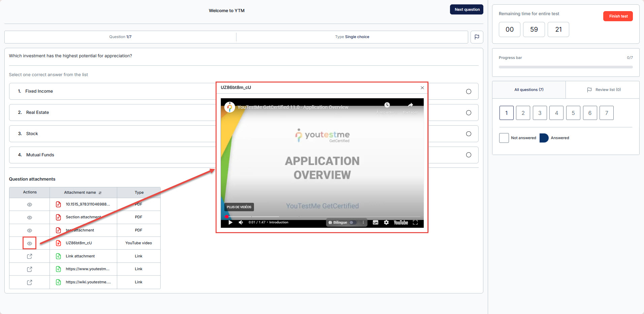Preview the Section attachment PDF via eye icon
Screen dimensions: 644x314
click(30, 218)
